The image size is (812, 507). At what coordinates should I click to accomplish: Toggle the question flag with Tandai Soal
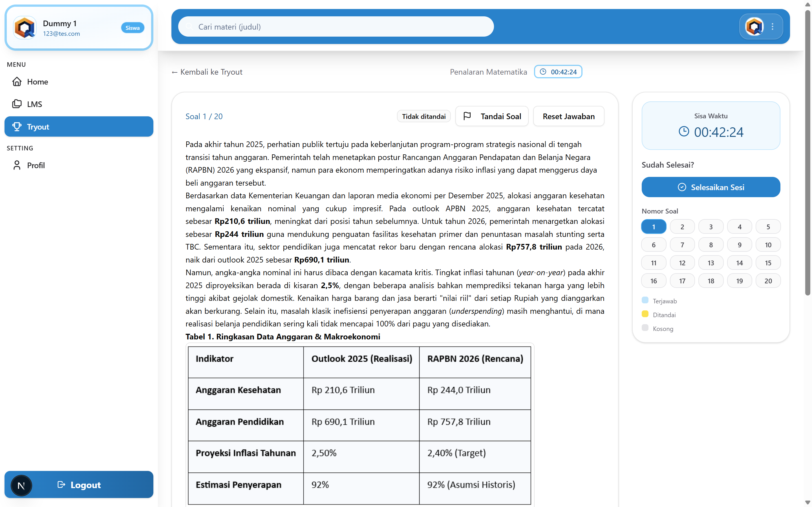pyautogui.click(x=492, y=116)
